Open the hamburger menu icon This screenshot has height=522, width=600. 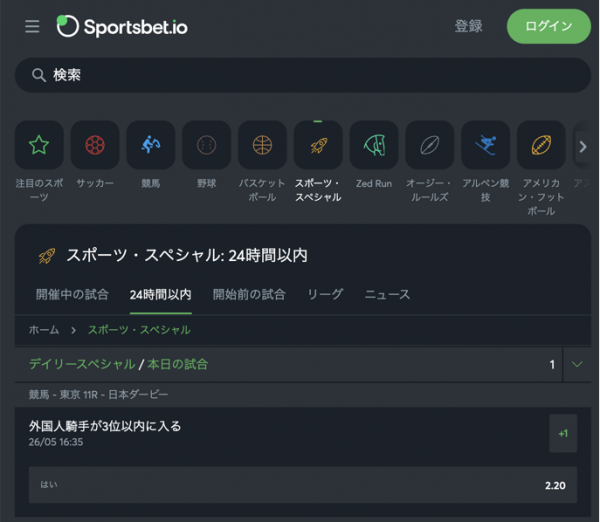[32, 26]
